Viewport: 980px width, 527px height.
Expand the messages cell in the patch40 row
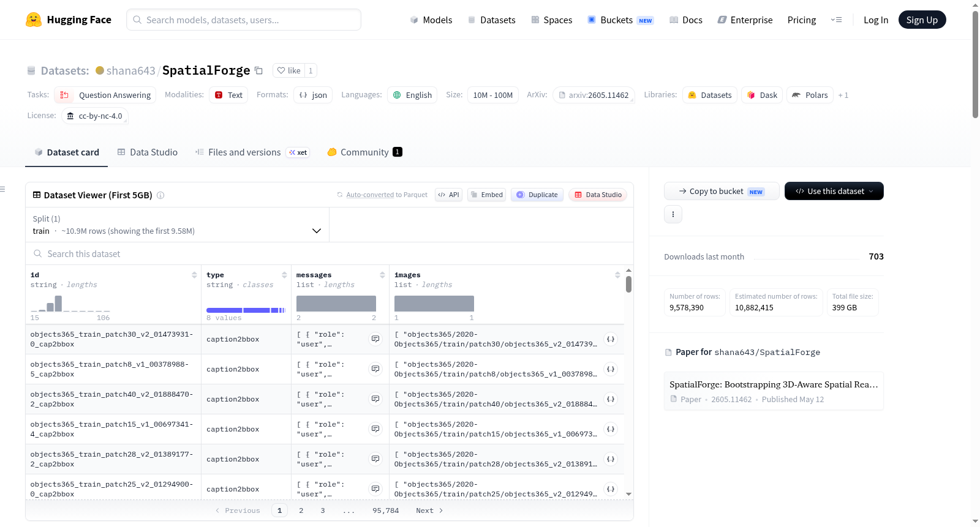375,399
